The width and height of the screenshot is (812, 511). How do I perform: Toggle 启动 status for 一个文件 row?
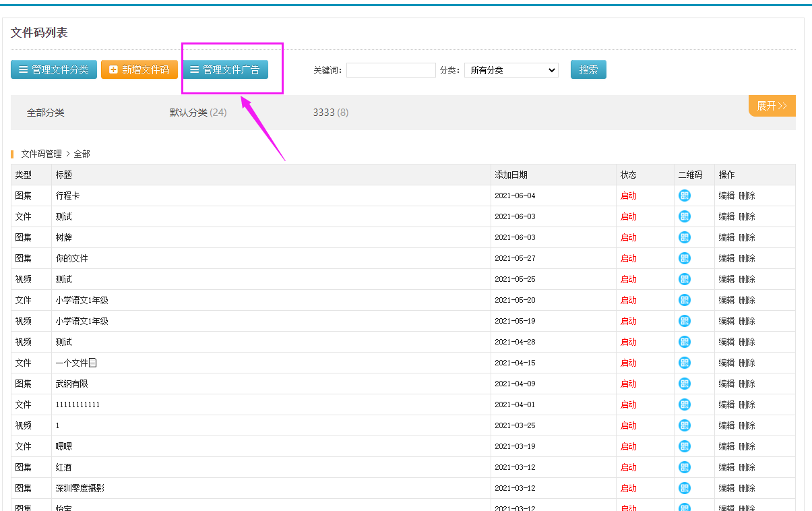tap(628, 363)
